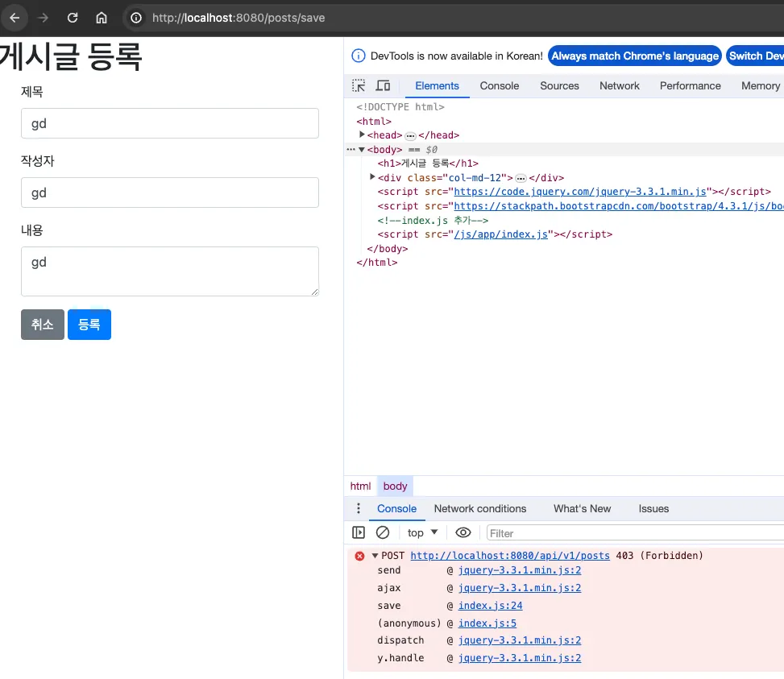Toggle device toolbar icon in DevTools
Screen dimensions: 784x679
click(383, 85)
